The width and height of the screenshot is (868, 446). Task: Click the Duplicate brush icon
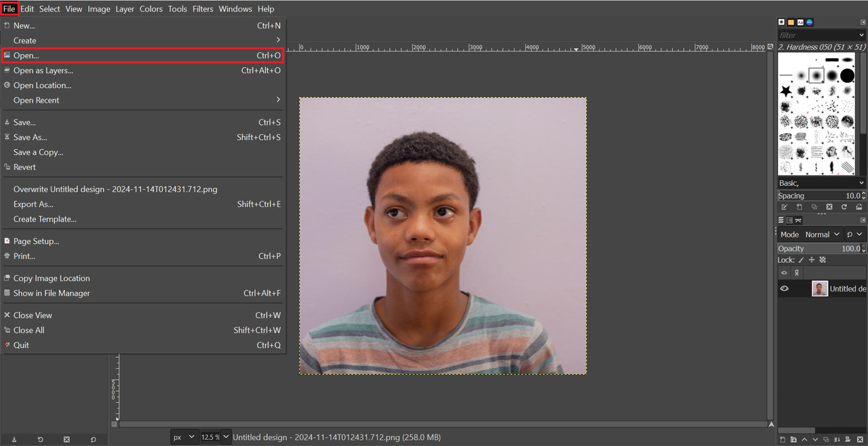click(814, 207)
